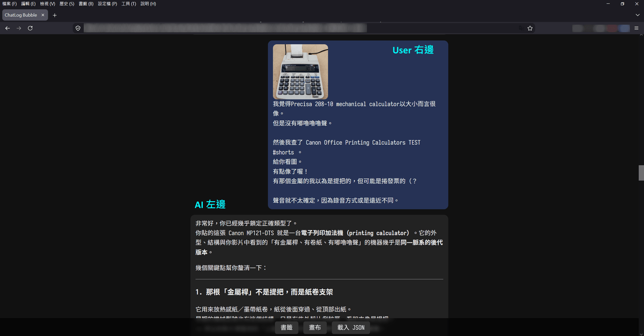Click the text "Canon Office Printing Calculators TEST"
The height and width of the screenshot is (336, 644).
pyautogui.click(x=363, y=143)
